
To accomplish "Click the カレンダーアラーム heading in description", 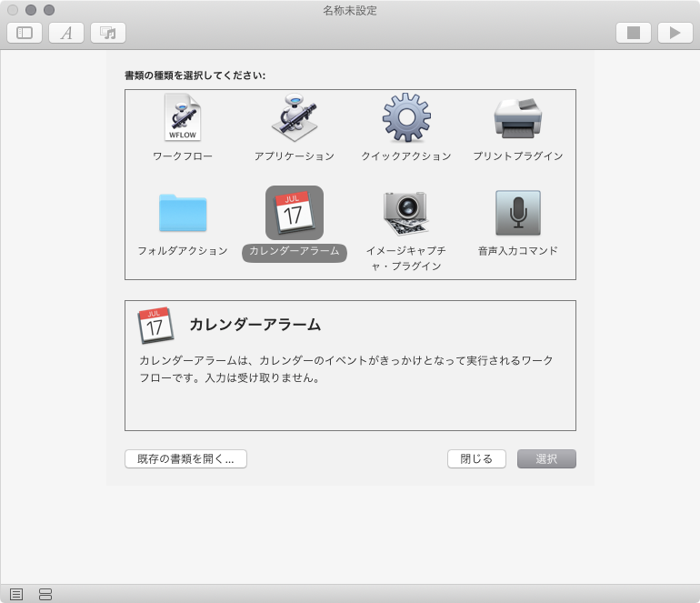I will click(255, 325).
